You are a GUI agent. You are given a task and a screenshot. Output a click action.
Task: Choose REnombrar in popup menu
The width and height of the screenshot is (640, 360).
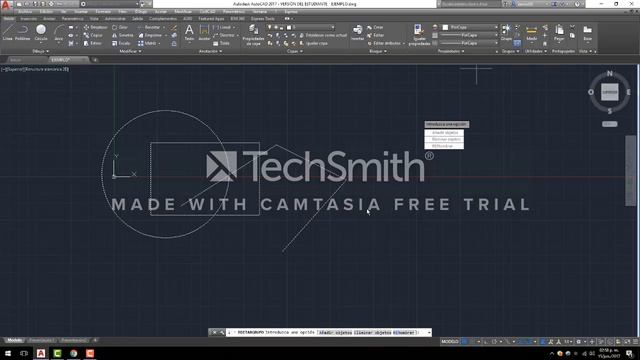(444, 146)
